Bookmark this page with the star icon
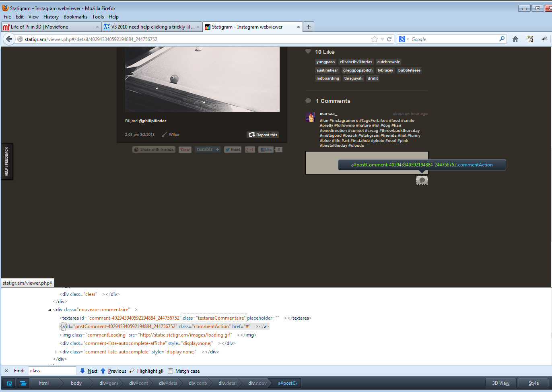Viewport: 552px width, 392px height. [x=375, y=39]
